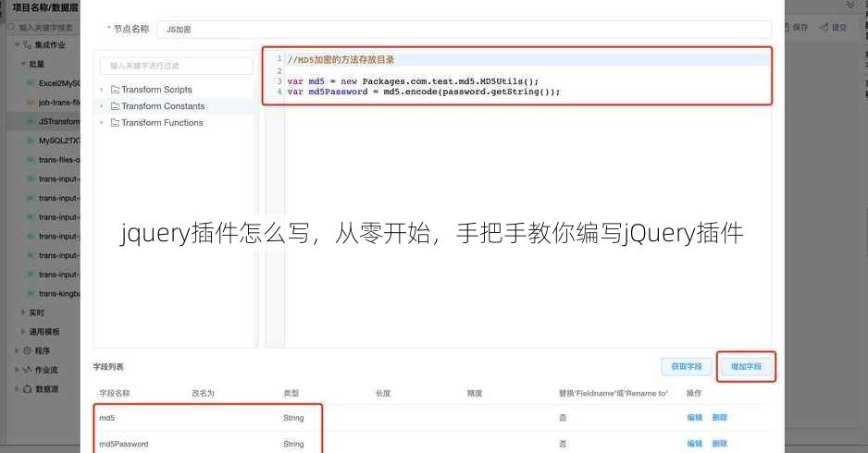Click 否 value in md5 row

pos(563,418)
